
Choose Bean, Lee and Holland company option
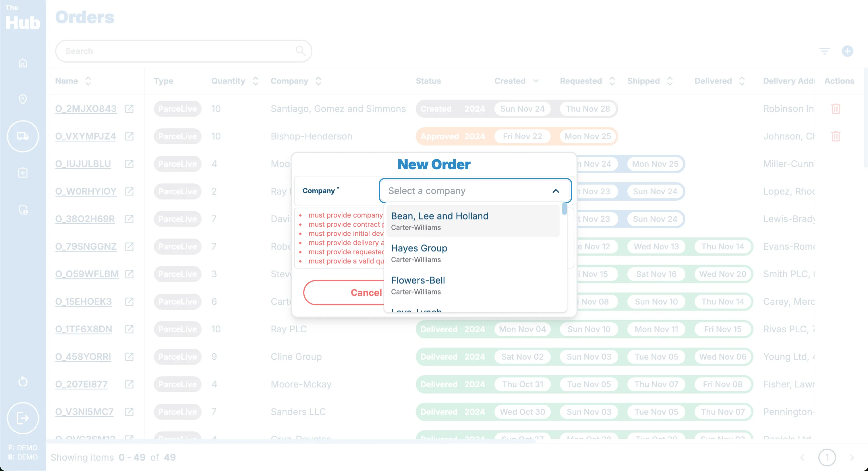tap(473, 221)
